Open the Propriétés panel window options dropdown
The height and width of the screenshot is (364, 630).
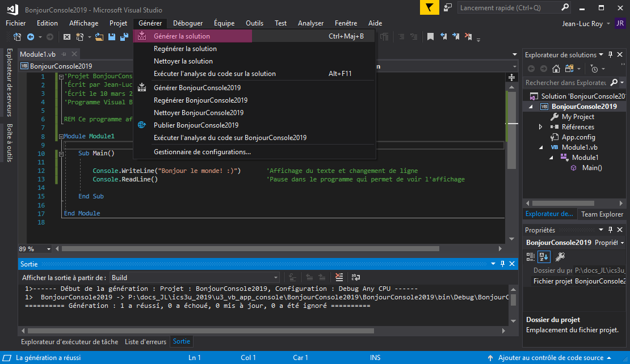[601, 230]
